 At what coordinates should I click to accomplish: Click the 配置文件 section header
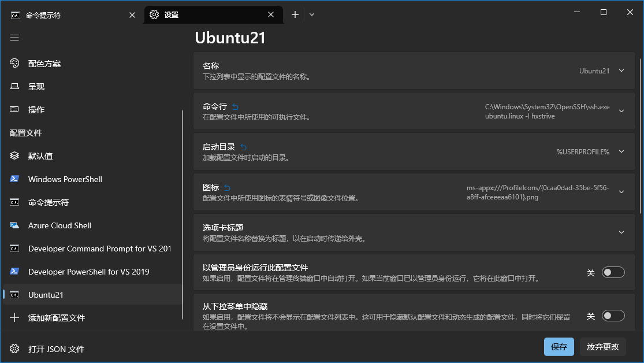(x=25, y=133)
